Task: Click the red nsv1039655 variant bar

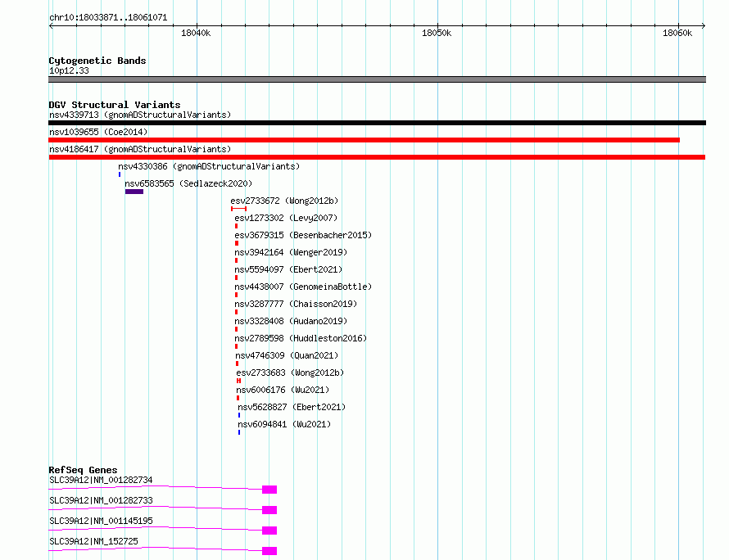Action: point(364,140)
